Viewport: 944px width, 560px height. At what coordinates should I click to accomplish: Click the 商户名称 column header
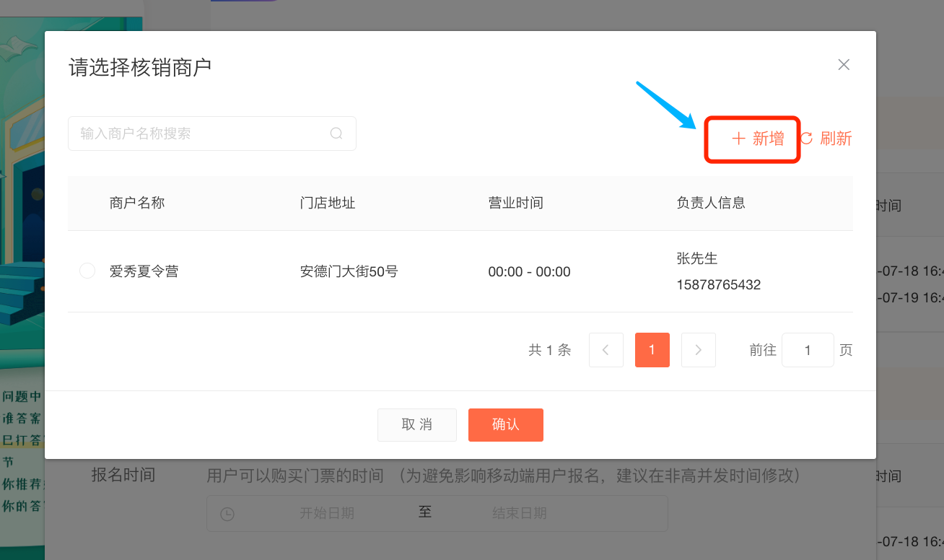click(137, 203)
